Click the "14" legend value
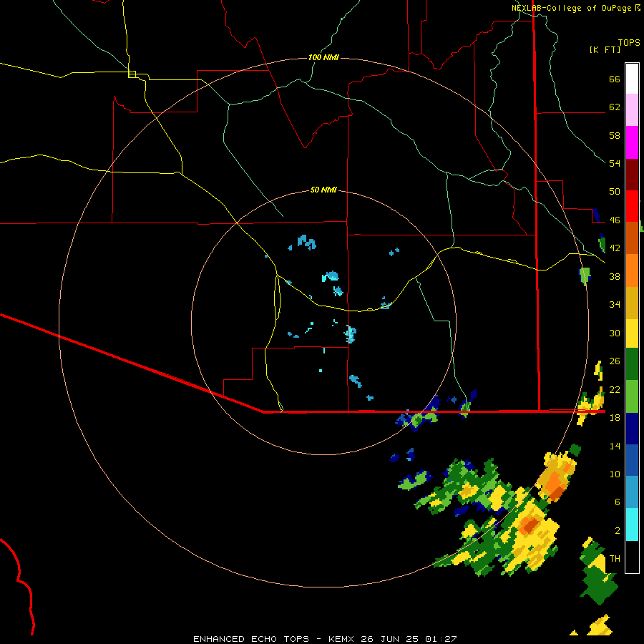The height and width of the screenshot is (644, 644). (615, 446)
